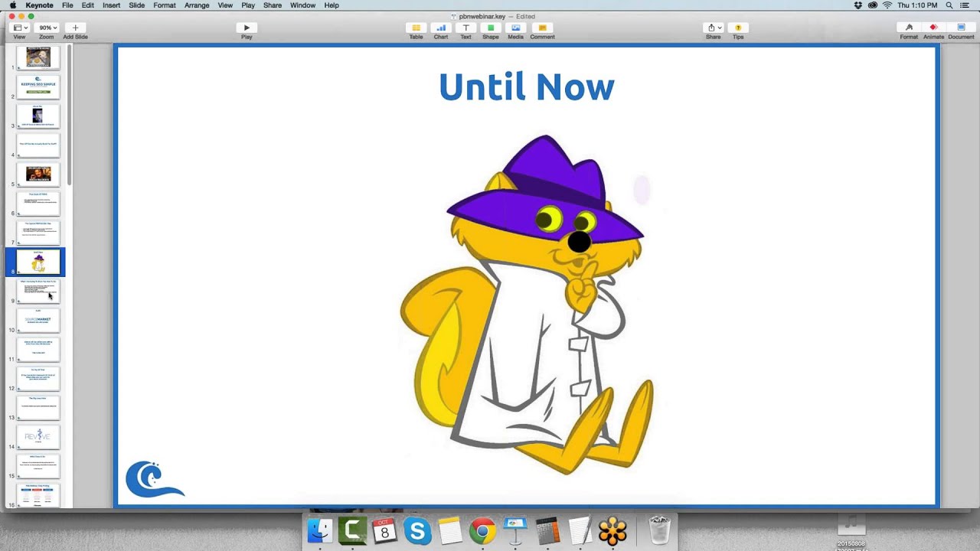
Task: Click the Dropbox menu bar icon
Action: pyautogui.click(x=858, y=5)
